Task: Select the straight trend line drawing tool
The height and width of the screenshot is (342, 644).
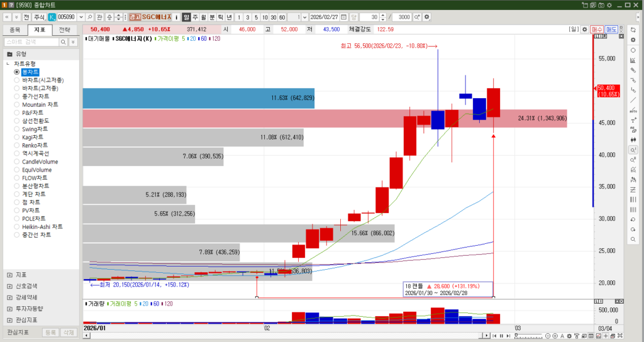Action: pos(633,100)
